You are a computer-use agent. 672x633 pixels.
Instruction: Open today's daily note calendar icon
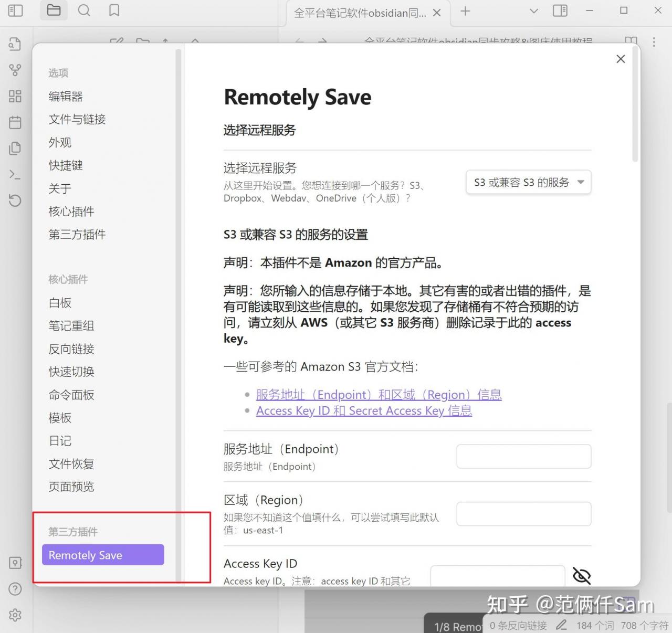click(x=15, y=122)
